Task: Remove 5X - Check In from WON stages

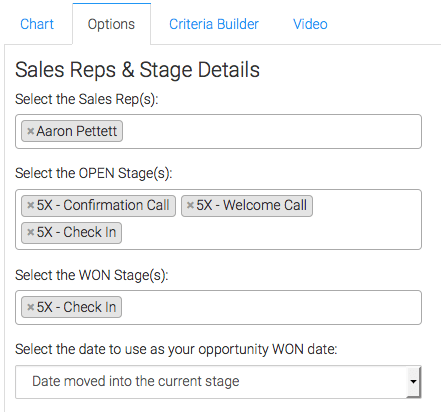Action: [30, 307]
